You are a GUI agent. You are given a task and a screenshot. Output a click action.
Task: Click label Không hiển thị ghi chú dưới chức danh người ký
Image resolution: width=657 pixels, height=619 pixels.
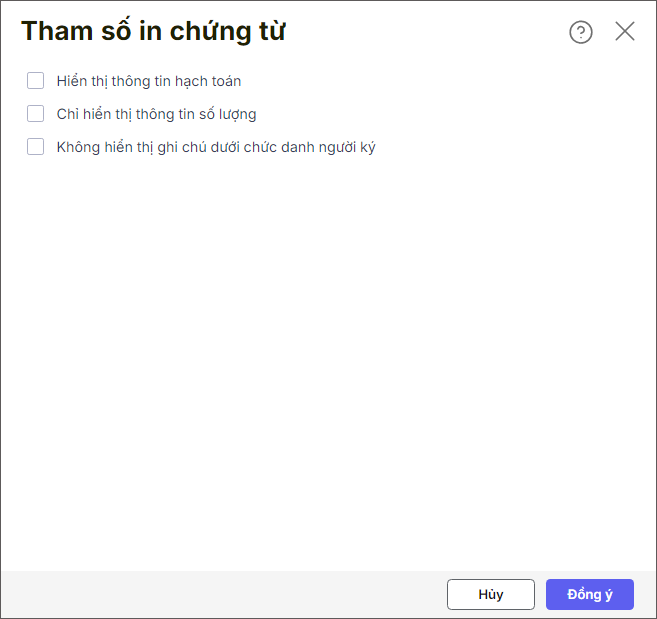(x=216, y=147)
